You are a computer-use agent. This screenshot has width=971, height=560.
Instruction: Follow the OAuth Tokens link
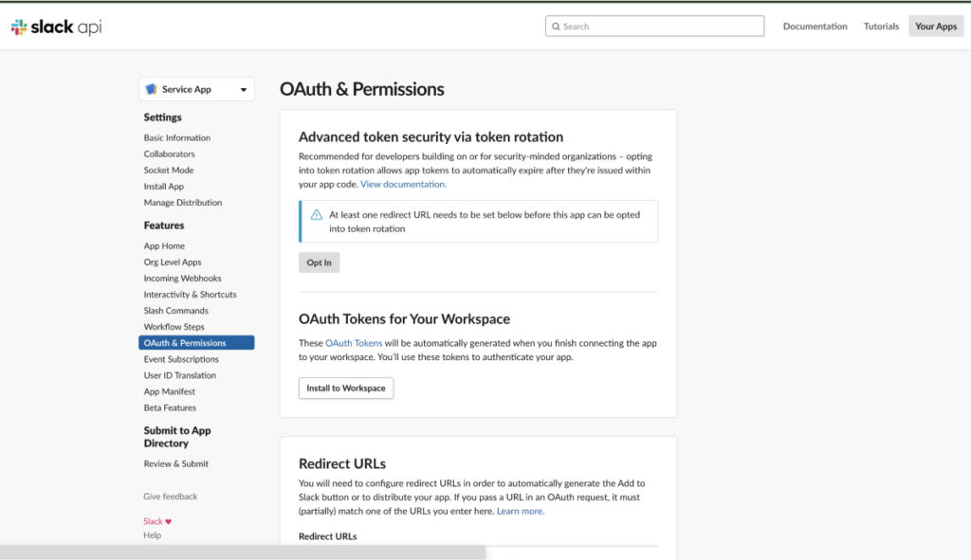point(354,343)
